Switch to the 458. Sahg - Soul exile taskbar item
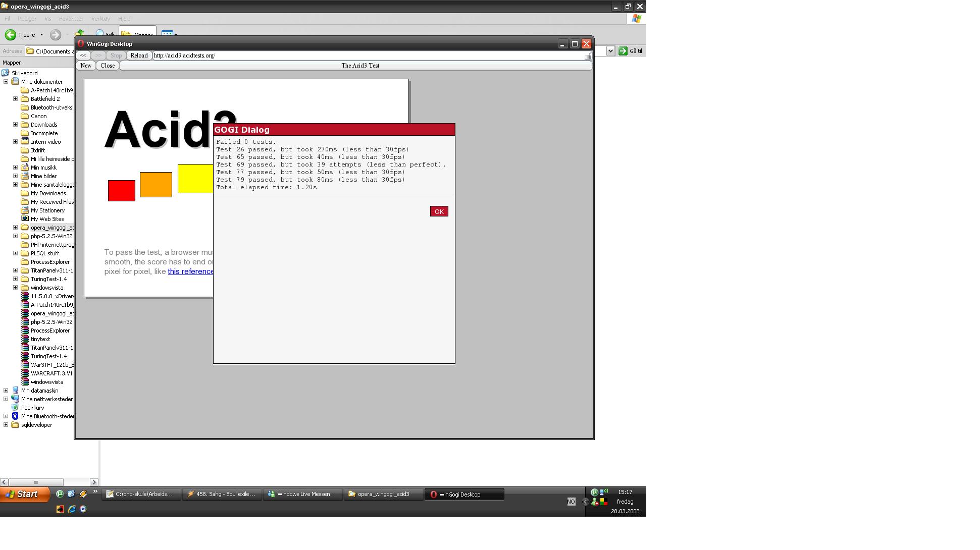The image size is (980, 550). [x=222, y=494]
